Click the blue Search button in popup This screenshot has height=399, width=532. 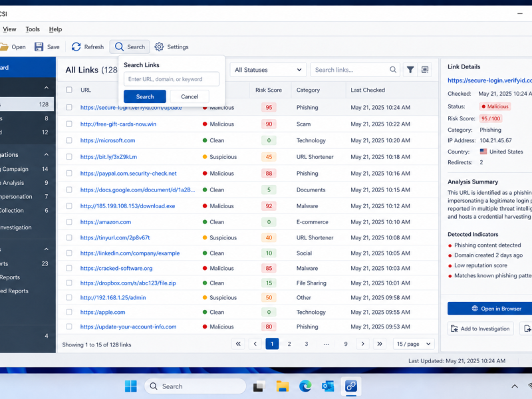point(145,96)
